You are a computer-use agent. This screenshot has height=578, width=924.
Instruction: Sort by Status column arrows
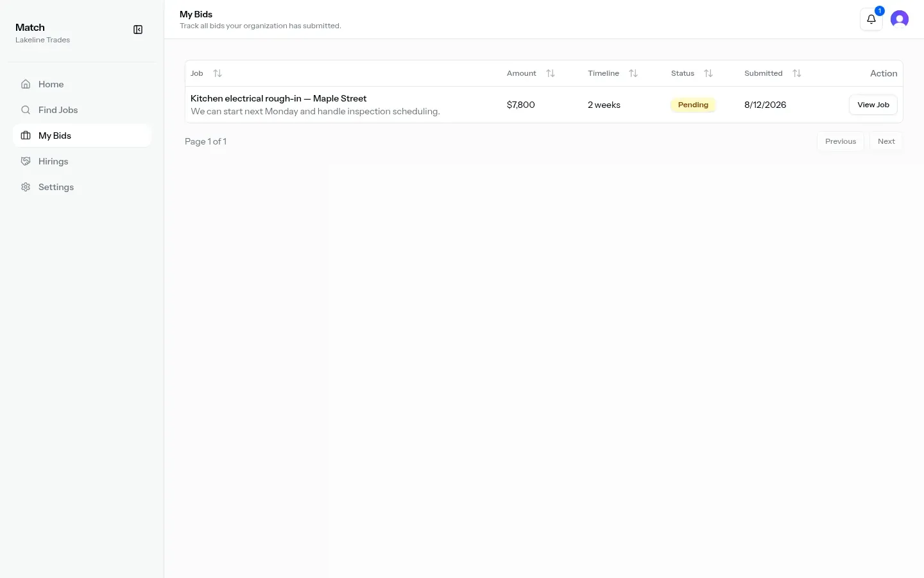click(x=708, y=73)
